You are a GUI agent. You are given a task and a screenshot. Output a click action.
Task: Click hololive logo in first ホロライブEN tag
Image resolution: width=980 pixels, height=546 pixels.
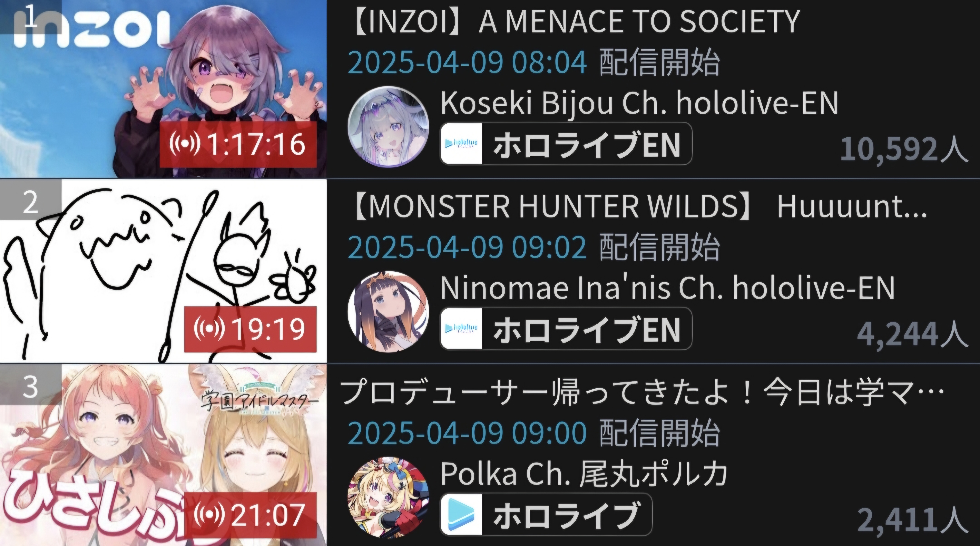(461, 144)
